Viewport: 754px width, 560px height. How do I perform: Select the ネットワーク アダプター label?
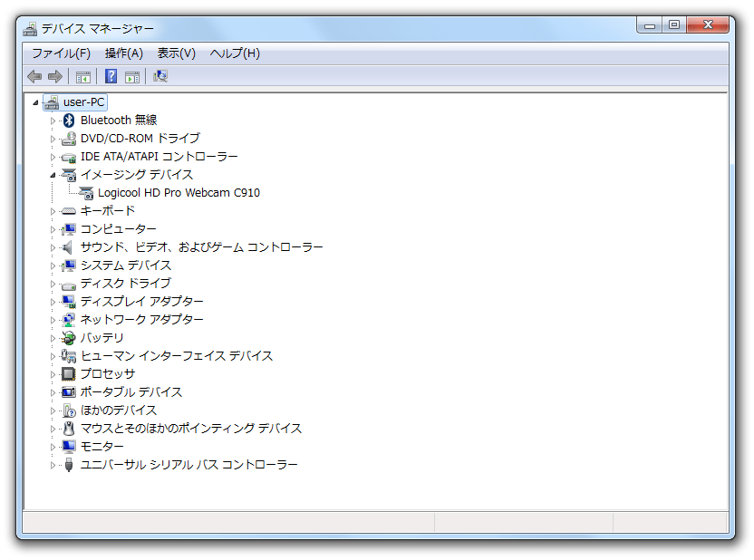click(x=142, y=320)
